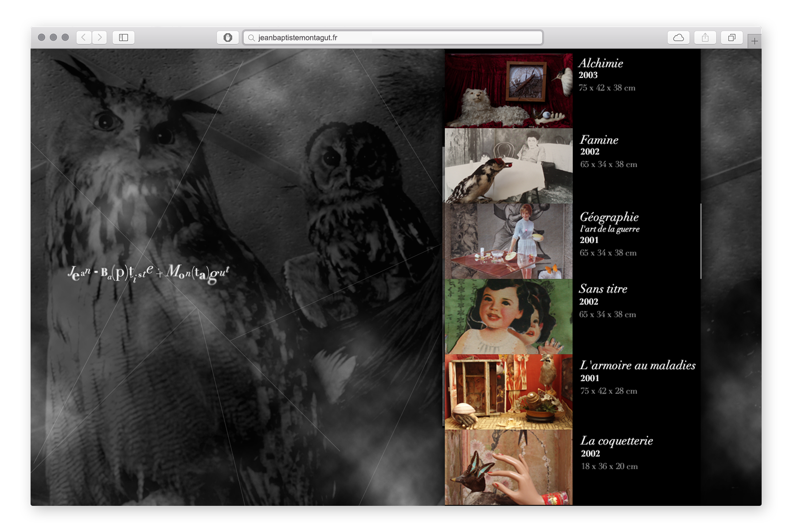Click the red close window button

[x=41, y=37]
